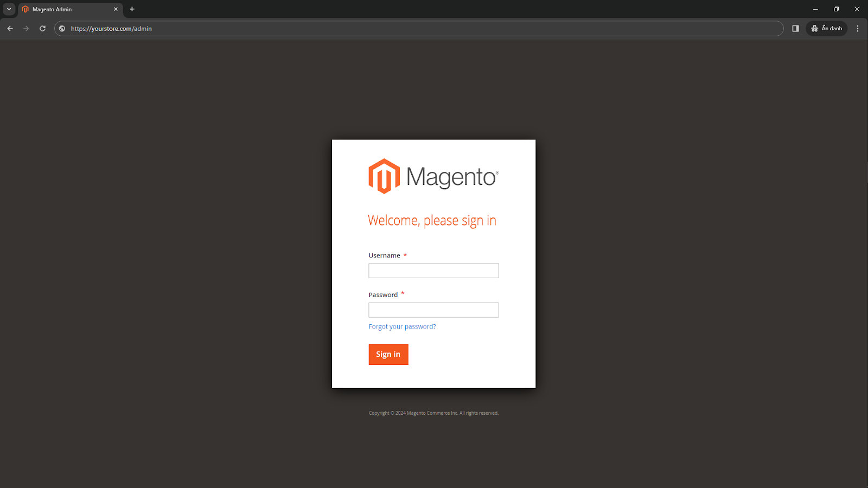
Task: Click the site info icon in address bar
Action: point(62,28)
